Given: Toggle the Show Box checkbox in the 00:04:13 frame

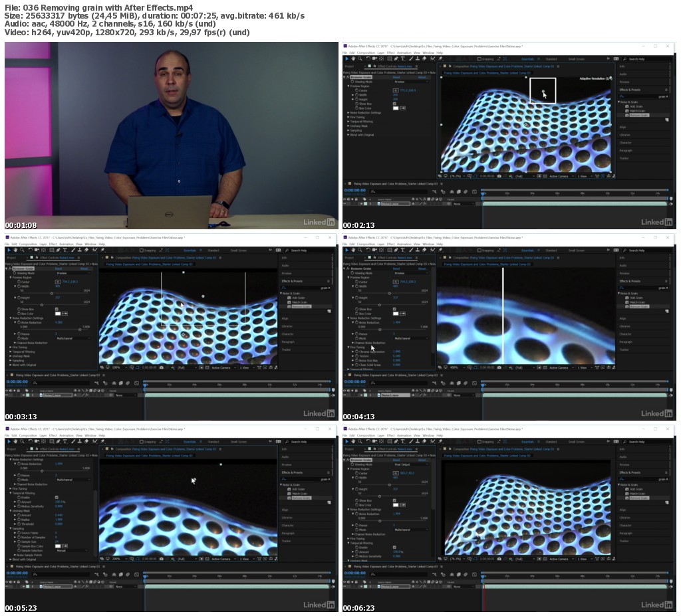Looking at the screenshot, I should pos(394,309).
